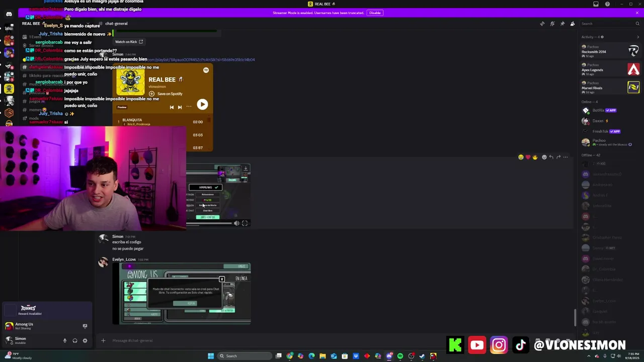React with the heart emoji

[527, 157]
